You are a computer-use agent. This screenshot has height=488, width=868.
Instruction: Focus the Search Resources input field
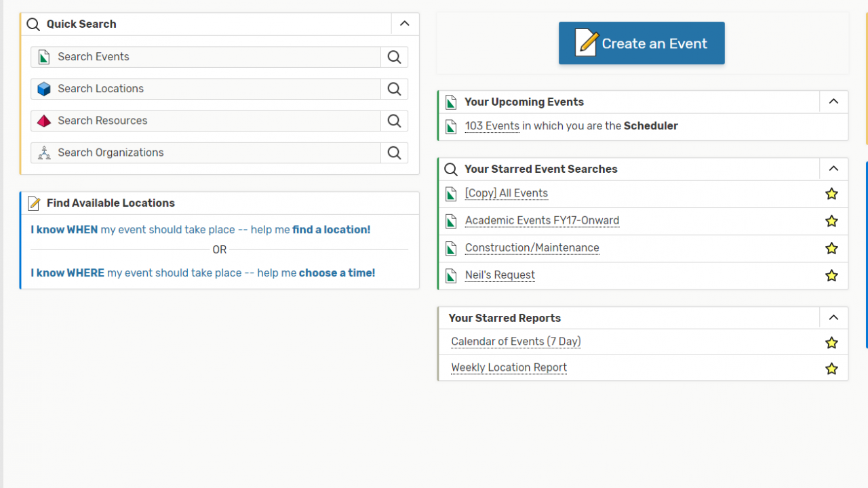(x=206, y=121)
